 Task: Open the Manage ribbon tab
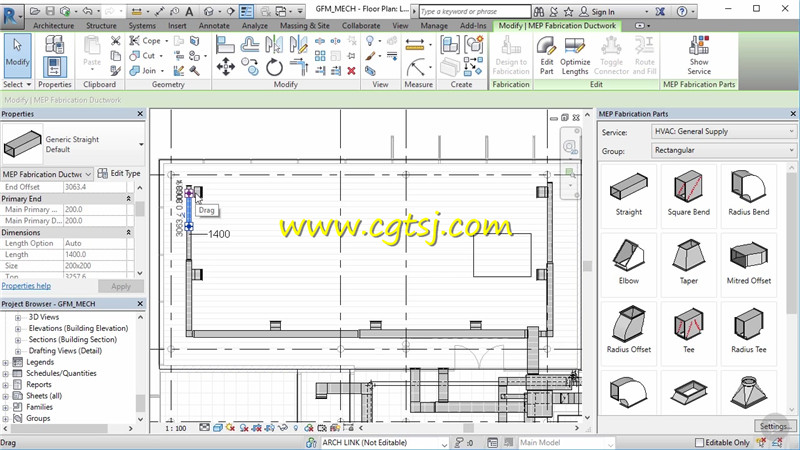coord(434,26)
